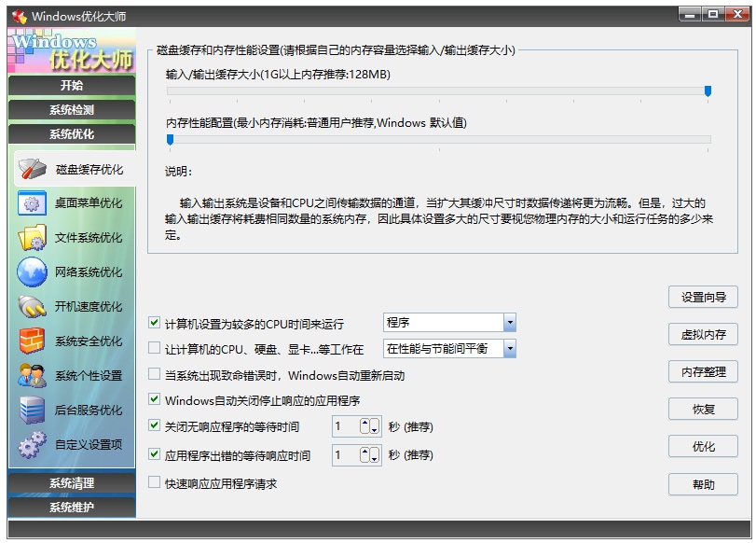Enable 快速响应应用程序请求 checkbox

tap(155, 481)
